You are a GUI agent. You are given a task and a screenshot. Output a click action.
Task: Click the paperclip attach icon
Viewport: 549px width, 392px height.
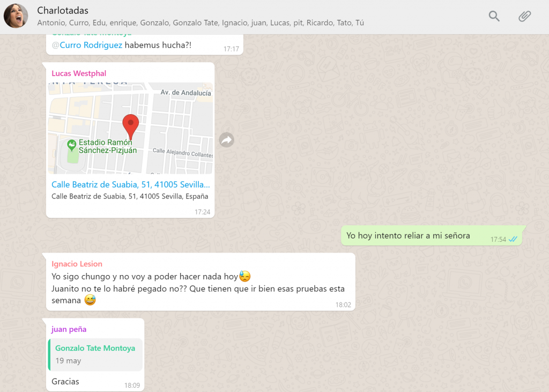point(524,16)
